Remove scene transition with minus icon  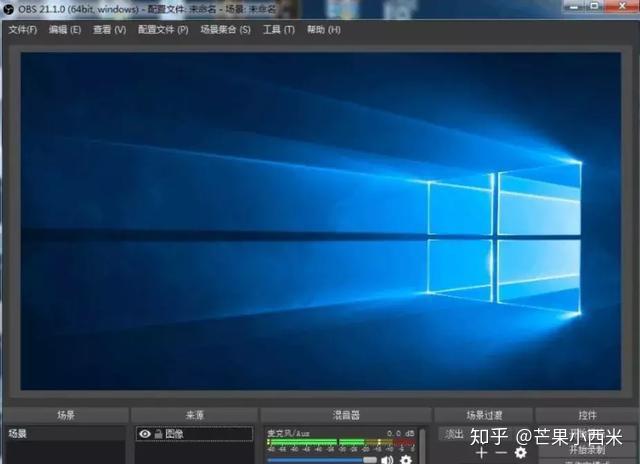pyautogui.click(x=501, y=453)
